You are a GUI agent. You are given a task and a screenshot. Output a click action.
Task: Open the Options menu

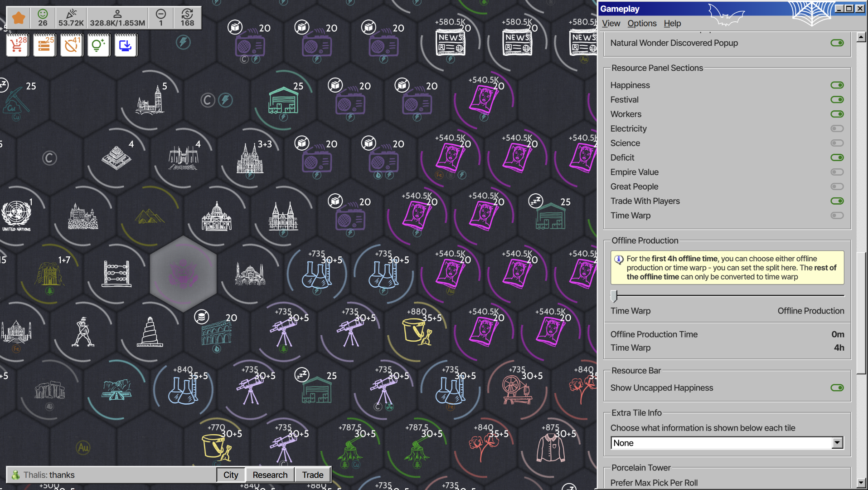click(641, 24)
